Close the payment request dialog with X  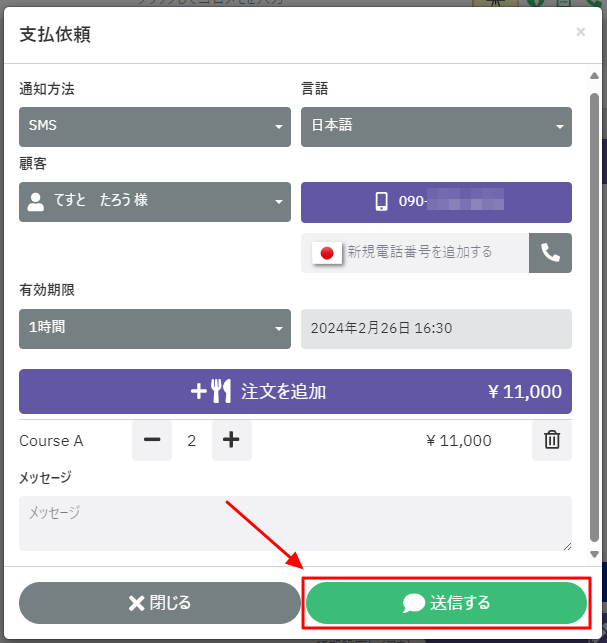581,33
